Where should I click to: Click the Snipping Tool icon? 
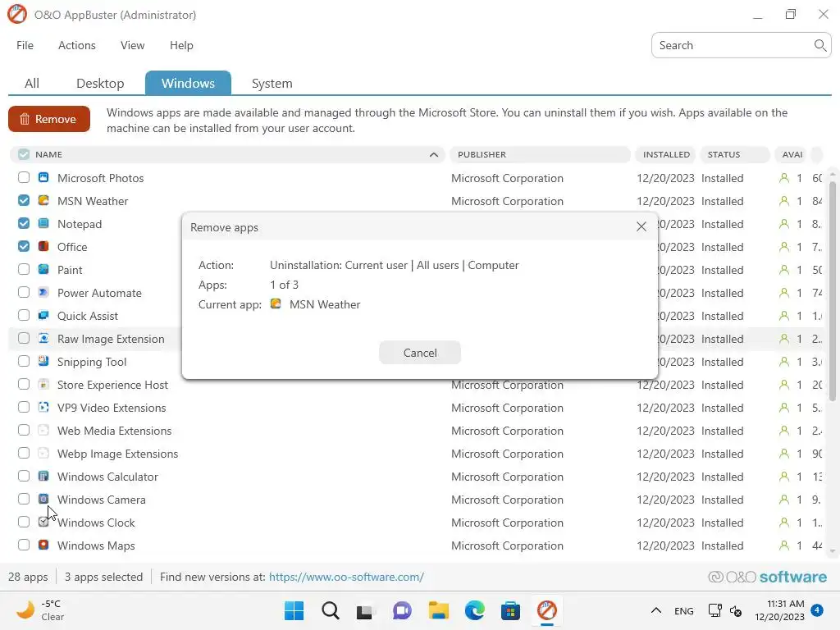pos(43,361)
